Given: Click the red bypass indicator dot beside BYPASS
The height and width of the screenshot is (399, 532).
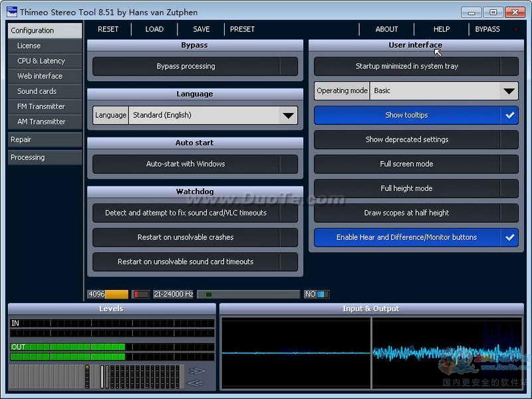Looking at the screenshot, I should 516,29.
